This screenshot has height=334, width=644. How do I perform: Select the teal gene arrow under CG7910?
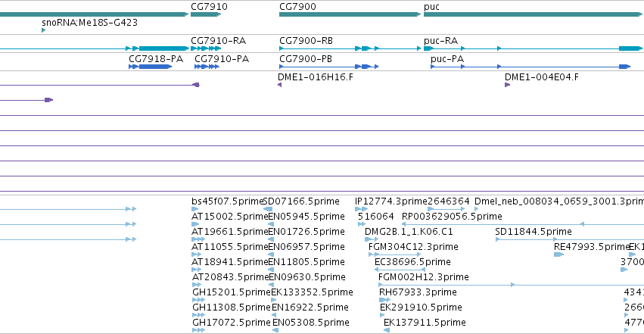click(x=206, y=14)
